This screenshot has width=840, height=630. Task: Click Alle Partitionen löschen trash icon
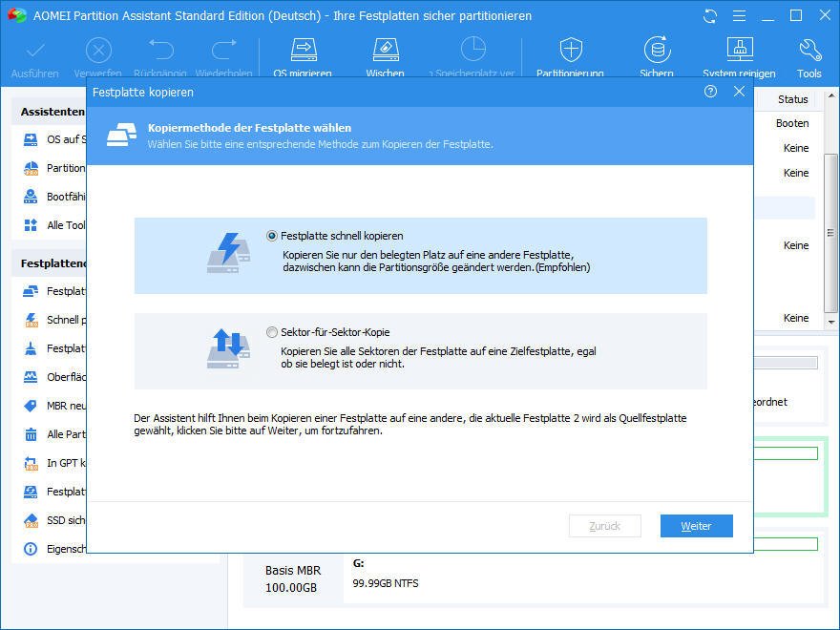click(31, 434)
